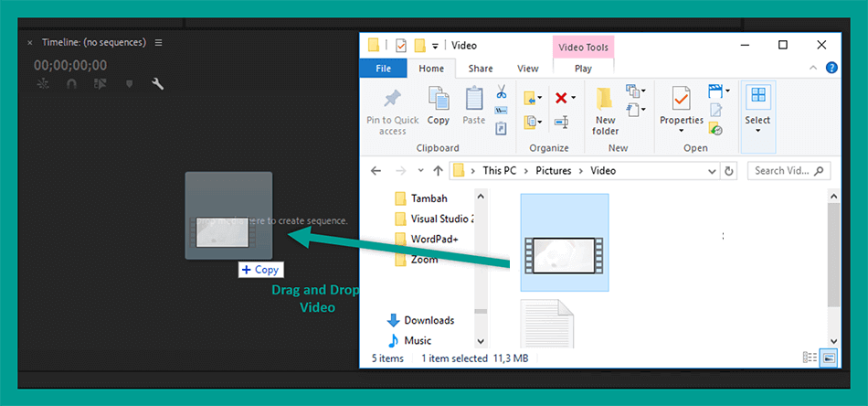The width and height of the screenshot is (868, 406).
Task: Collapse the ribbon using the chevron
Action: click(813, 69)
